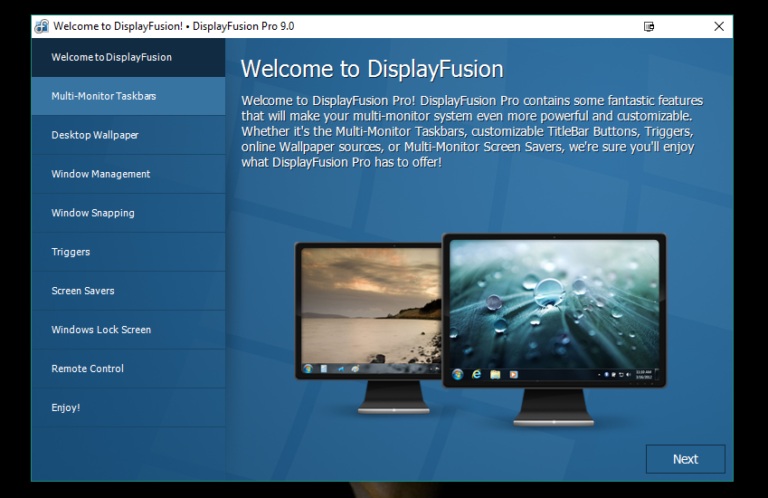
Task: Switch to the Desktop Wallpaper page
Action: pyautogui.click(x=128, y=135)
